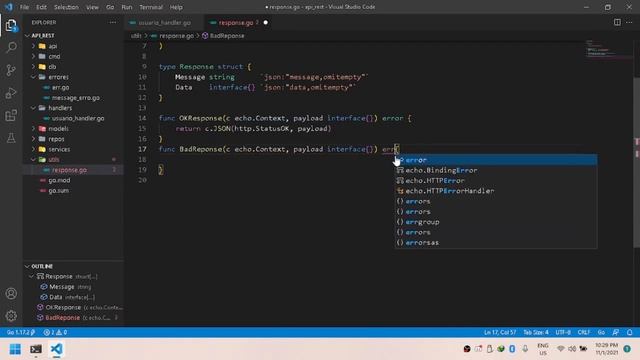Open the Accounts icon in activity bar
640x360 pixels.
pos(11,293)
